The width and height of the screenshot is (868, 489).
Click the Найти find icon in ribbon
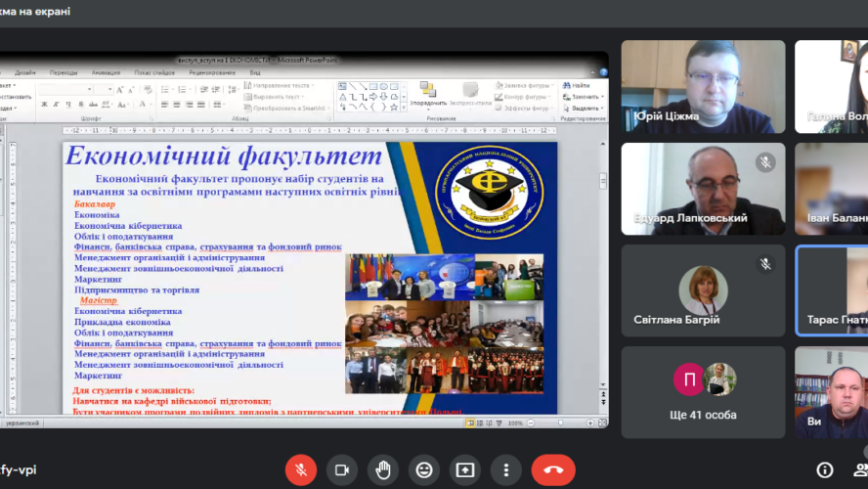581,86
